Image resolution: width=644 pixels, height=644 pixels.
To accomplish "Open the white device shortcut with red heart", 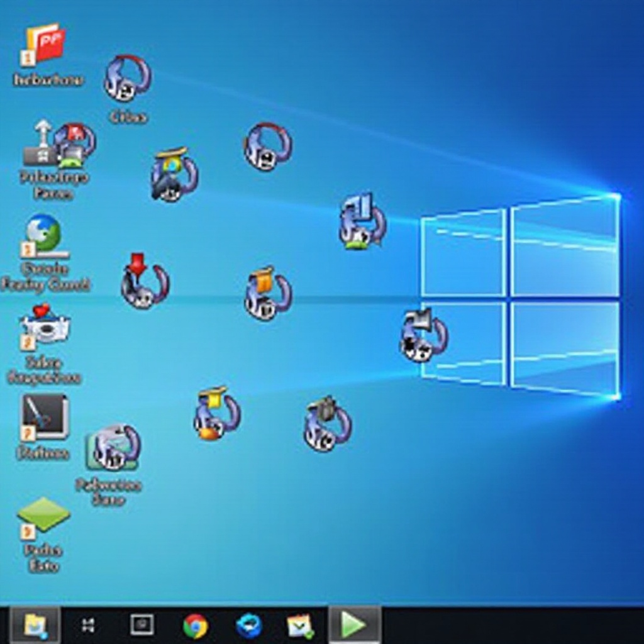I will [x=45, y=326].
